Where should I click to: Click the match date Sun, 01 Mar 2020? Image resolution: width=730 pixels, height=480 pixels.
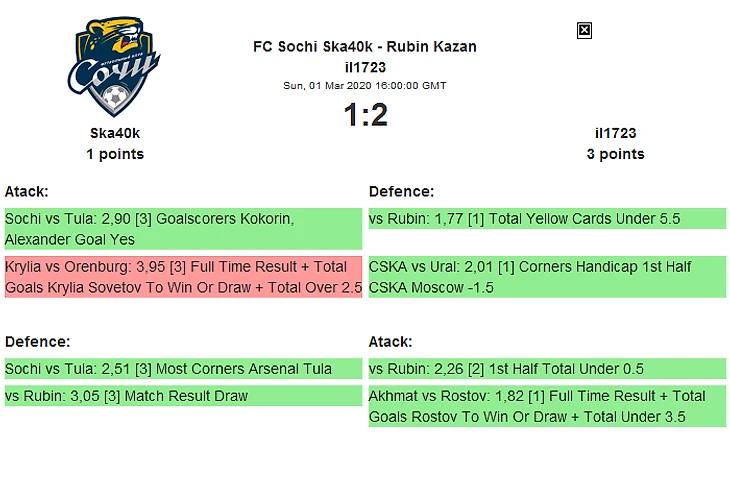coord(365,86)
